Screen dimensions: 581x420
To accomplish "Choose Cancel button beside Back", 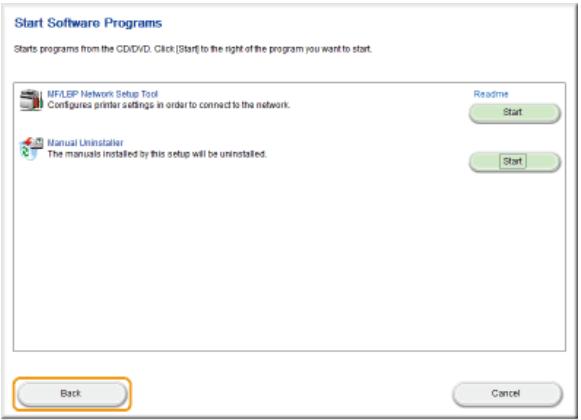I will tap(507, 394).
